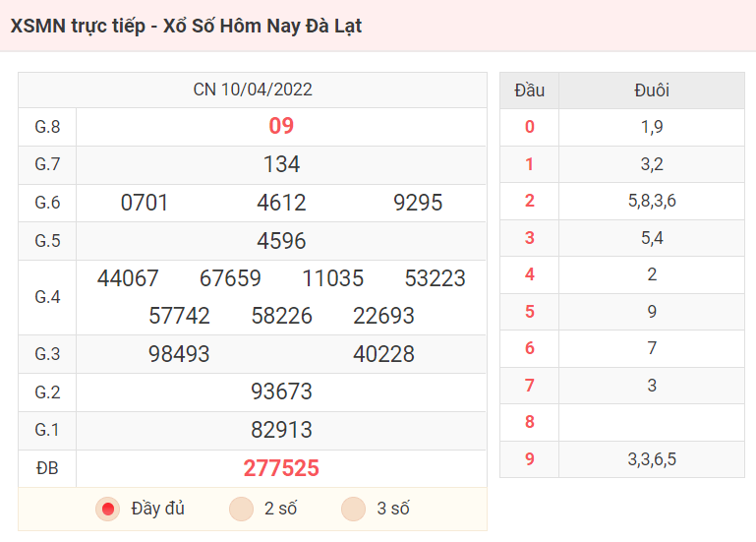Image resolution: width=756 pixels, height=542 pixels.
Task: Click the G.6 number 9295
Action: [x=418, y=203]
